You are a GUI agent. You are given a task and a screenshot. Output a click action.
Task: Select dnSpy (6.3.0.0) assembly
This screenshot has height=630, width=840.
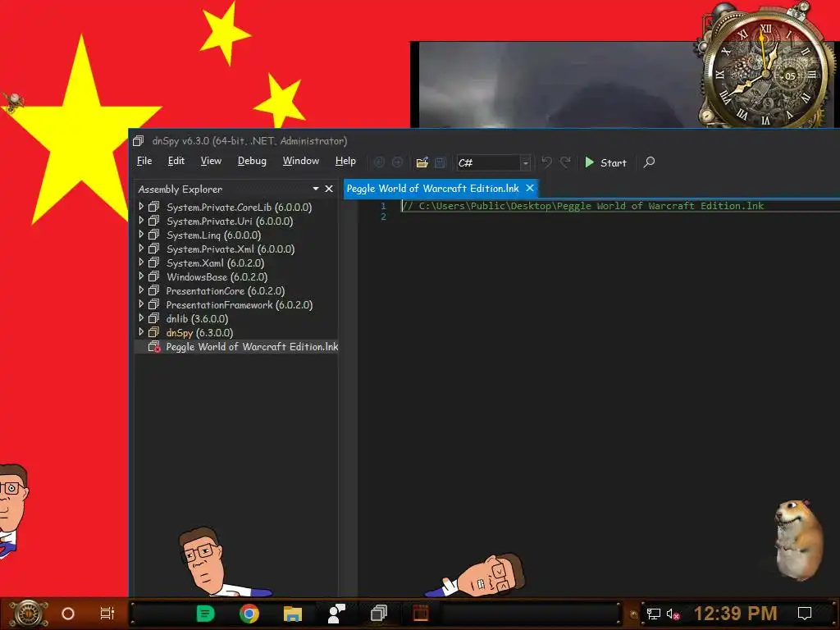(199, 333)
